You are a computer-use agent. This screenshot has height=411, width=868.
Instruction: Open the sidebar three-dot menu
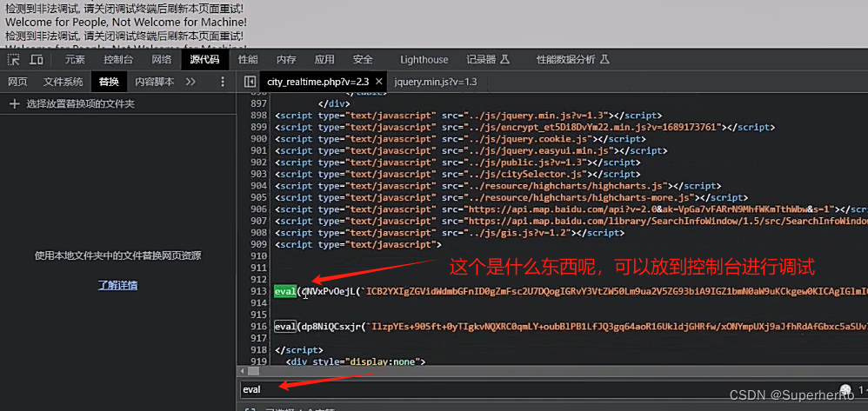point(223,82)
